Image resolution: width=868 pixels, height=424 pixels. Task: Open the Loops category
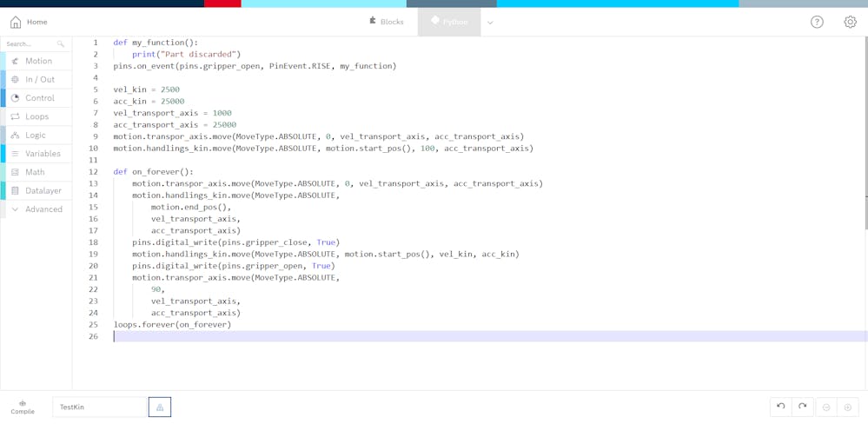(36, 116)
